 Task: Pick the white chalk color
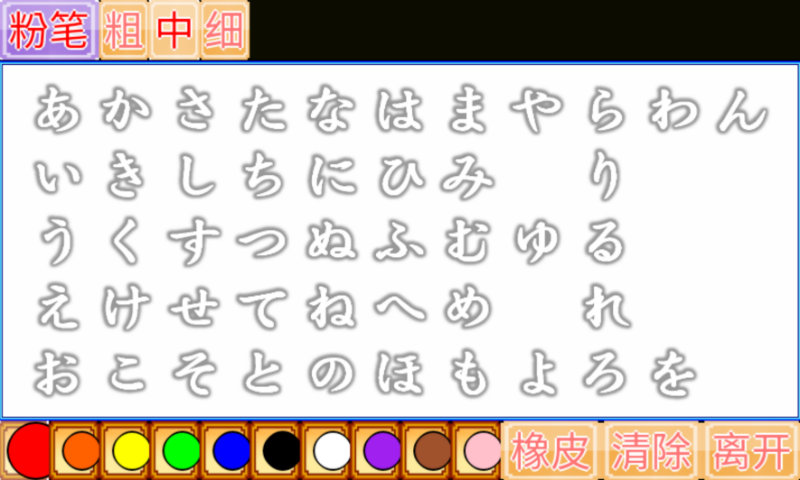coord(332,451)
